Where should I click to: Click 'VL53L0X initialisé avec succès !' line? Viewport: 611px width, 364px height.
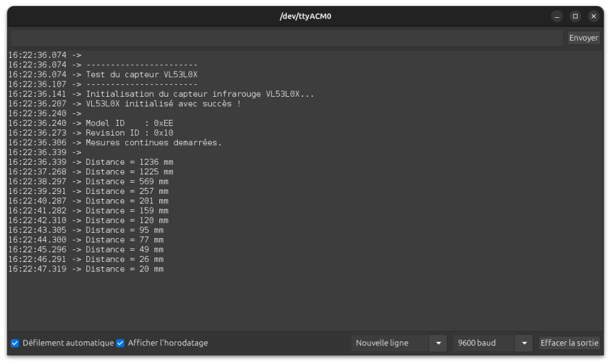163,104
